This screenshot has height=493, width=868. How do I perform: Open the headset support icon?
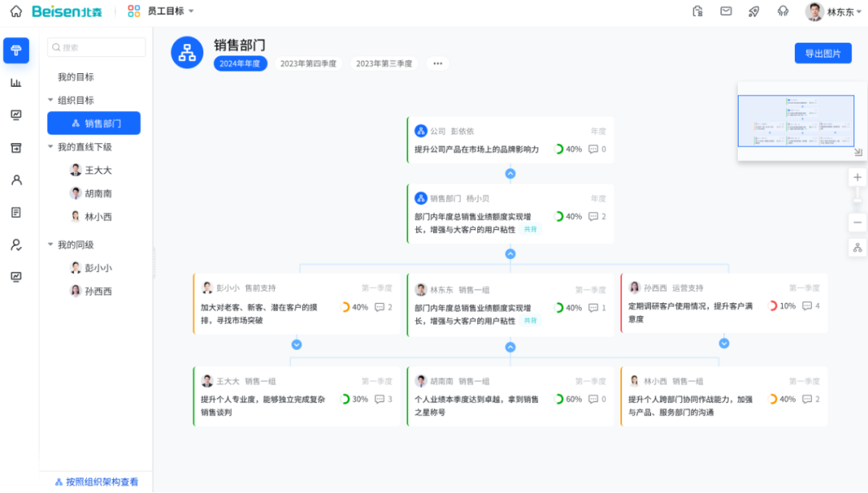pos(783,11)
